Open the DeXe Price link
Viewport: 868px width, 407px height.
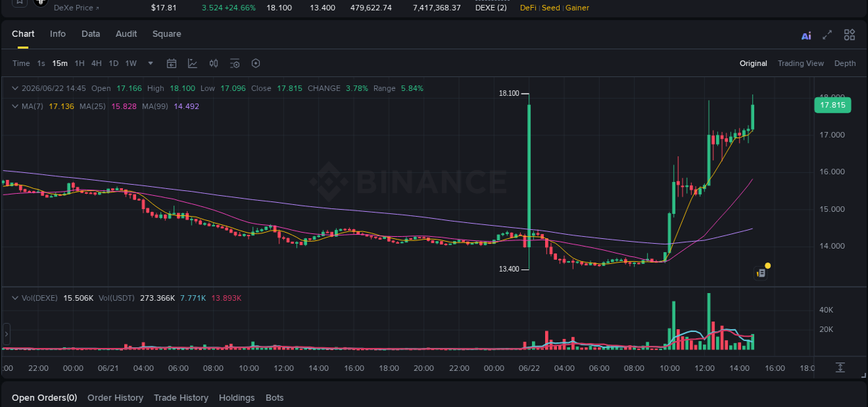point(76,8)
